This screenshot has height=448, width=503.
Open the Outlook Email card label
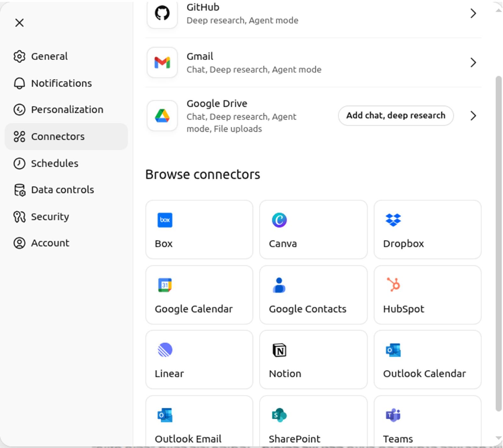tap(188, 439)
